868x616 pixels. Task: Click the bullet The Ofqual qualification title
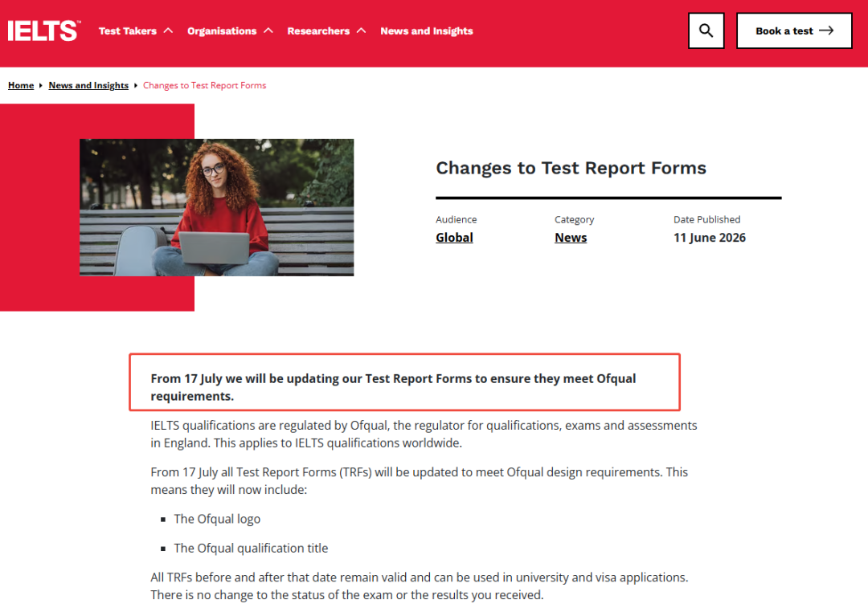pyautogui.click(x=251, y=548)
